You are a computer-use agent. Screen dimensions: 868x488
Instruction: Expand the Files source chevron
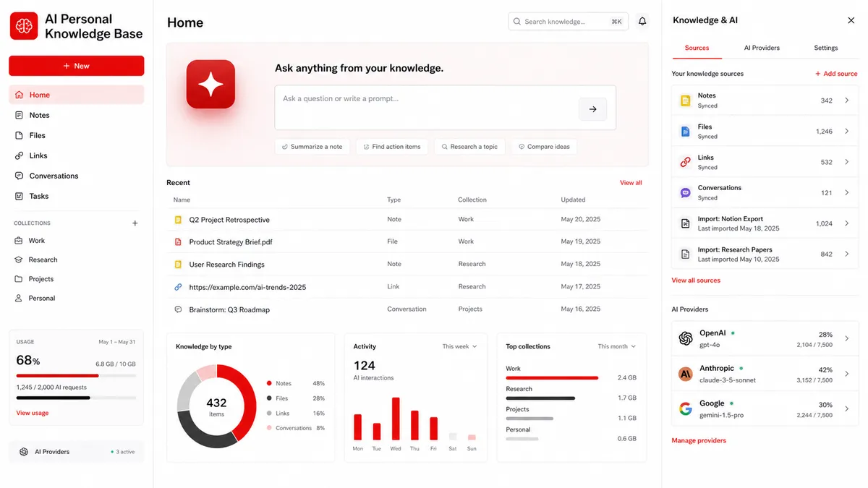point(847,132)
